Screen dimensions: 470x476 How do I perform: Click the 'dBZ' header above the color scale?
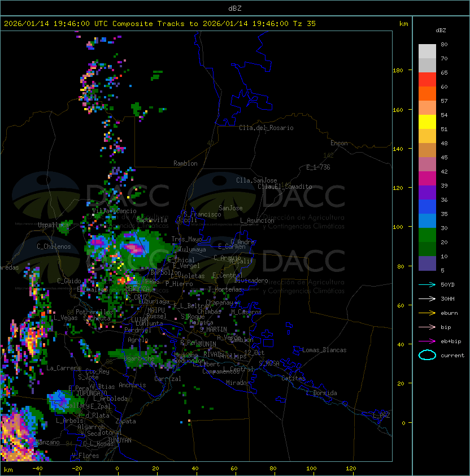[441, 31]
